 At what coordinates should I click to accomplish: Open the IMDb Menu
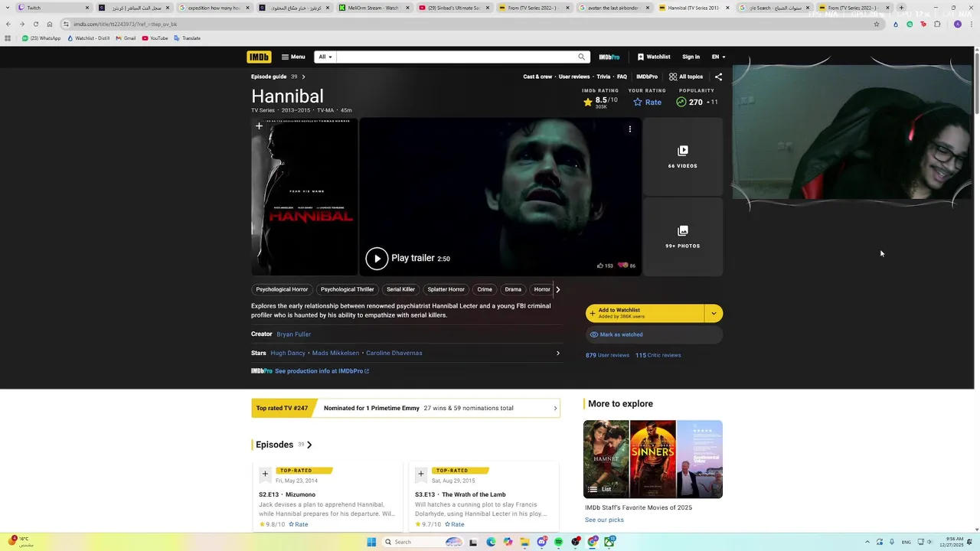(x=293, y=57)
